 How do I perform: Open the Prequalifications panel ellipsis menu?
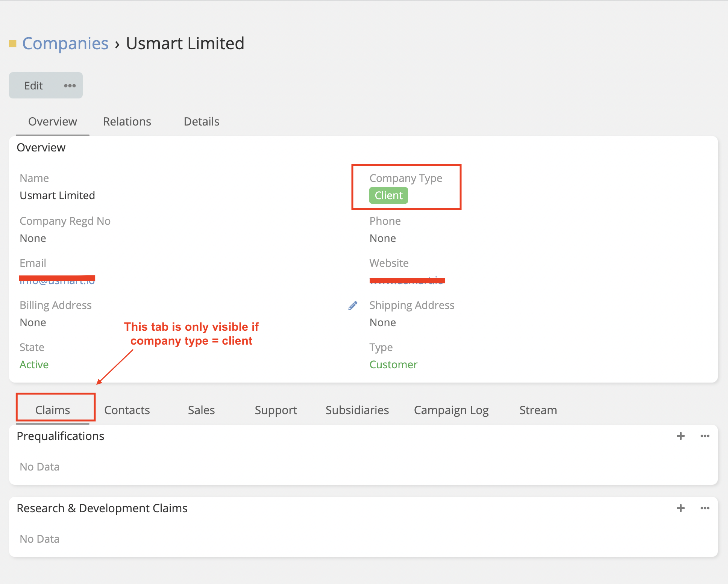pos(705,436)
